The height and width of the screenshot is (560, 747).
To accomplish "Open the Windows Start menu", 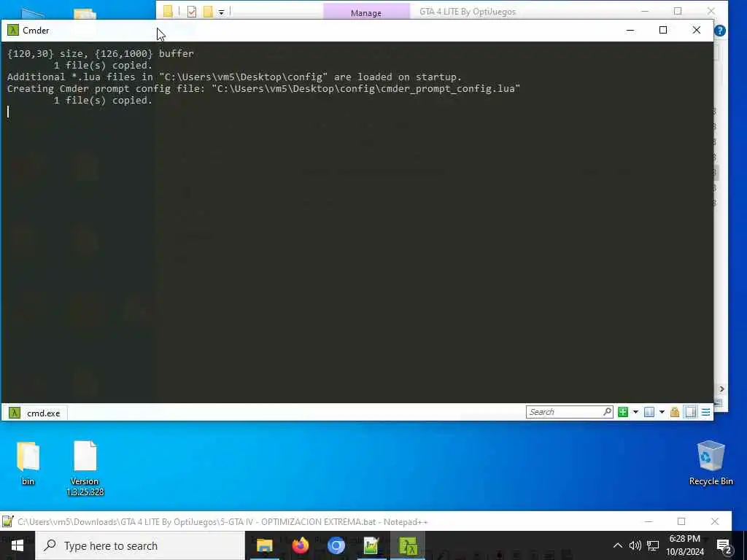I will (18, 545).
